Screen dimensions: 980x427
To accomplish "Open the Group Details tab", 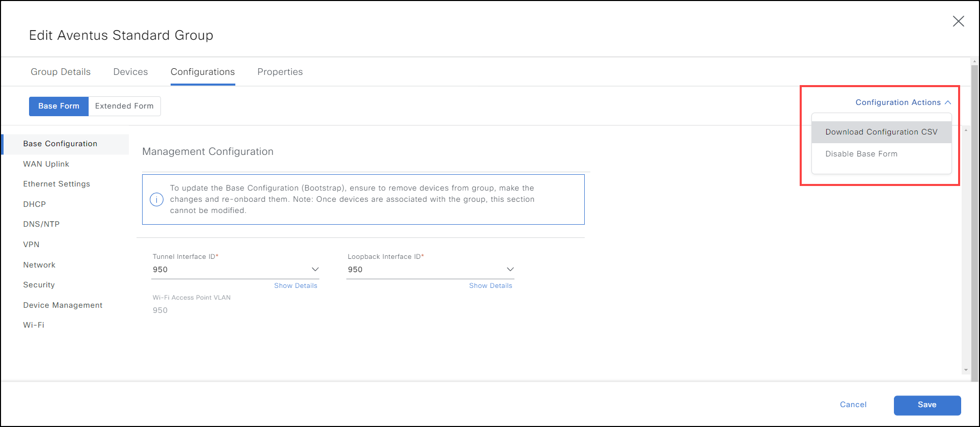I will [x=61, y=72].
